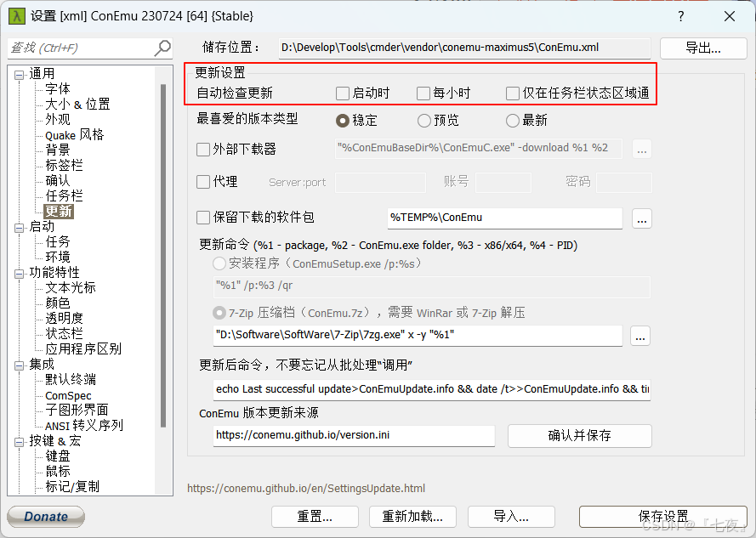The height and width of the screenshot is (538, 756).
Task: Click the 重置... reset button
Action: [315, 517]
